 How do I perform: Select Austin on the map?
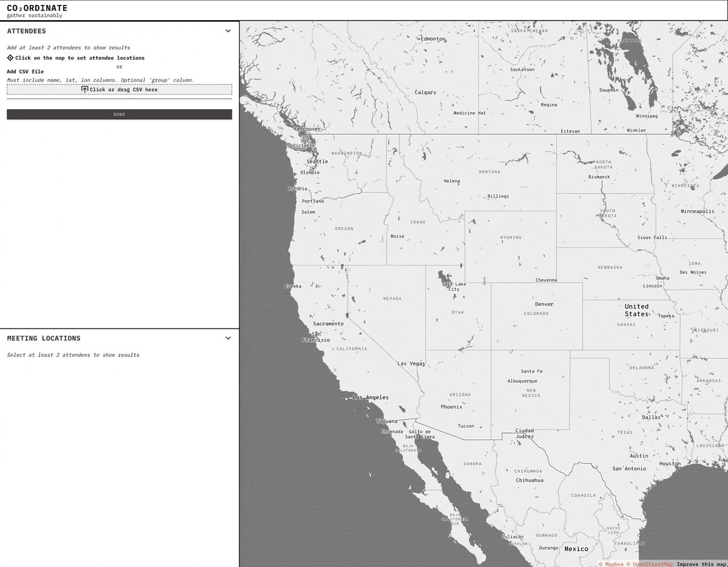pos(639,455)
